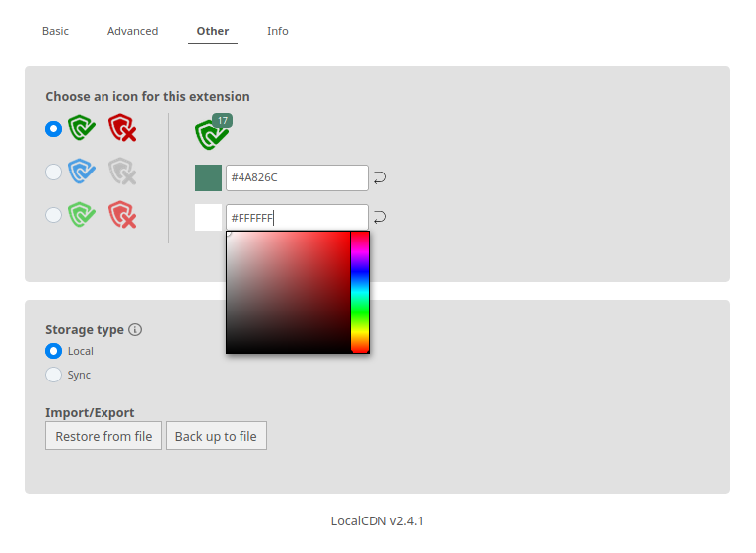Open the Storage type info icon
756x553 pixels.
135,330
